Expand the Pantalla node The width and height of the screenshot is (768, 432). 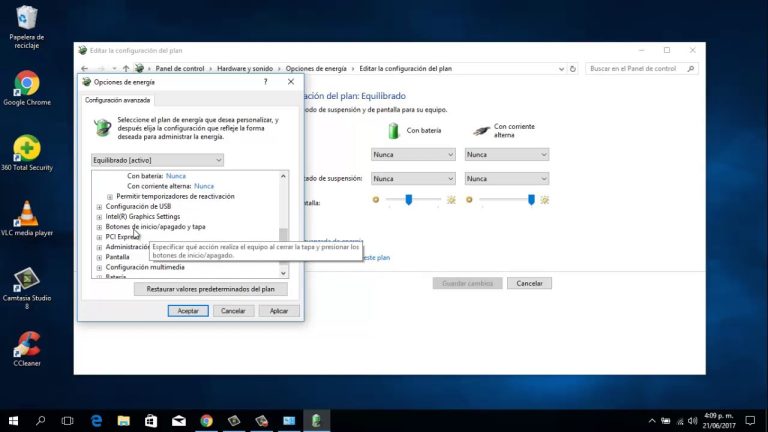click(x=99, y=258)
